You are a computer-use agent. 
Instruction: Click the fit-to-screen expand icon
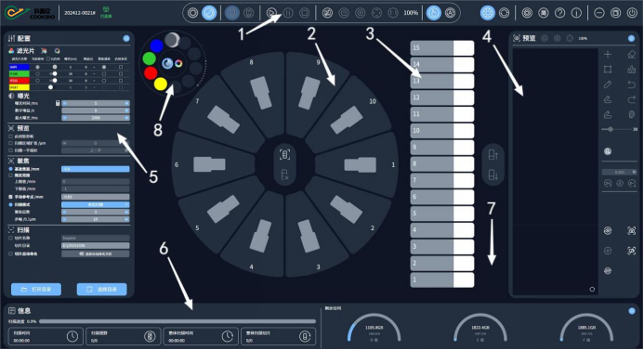[376, 13]
